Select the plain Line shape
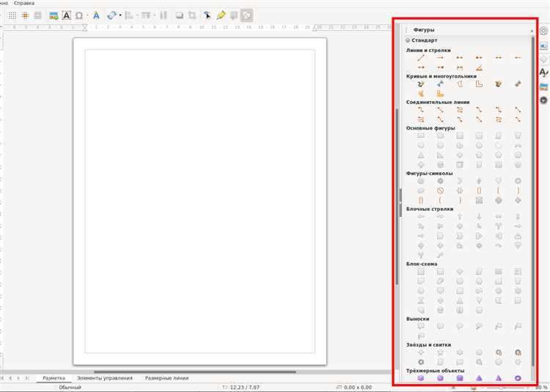The width and height of the screenshot is (550, 392). tap(421, 58)
